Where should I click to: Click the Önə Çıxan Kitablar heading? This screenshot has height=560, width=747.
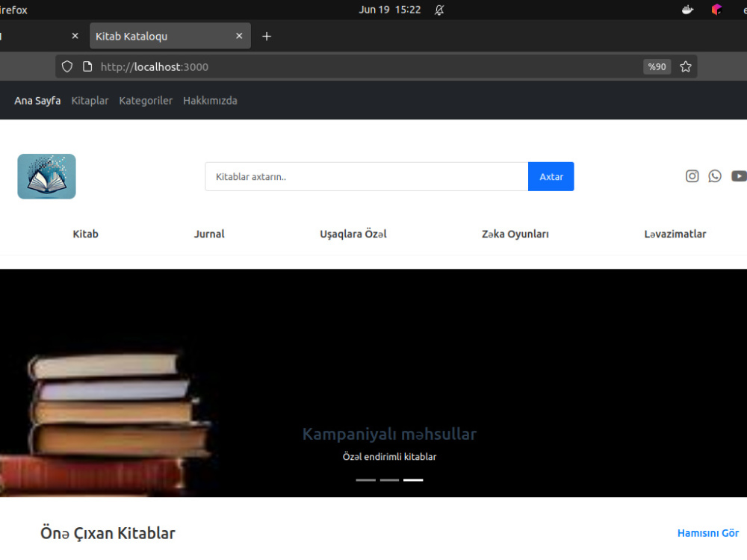[x=108, y=533]
